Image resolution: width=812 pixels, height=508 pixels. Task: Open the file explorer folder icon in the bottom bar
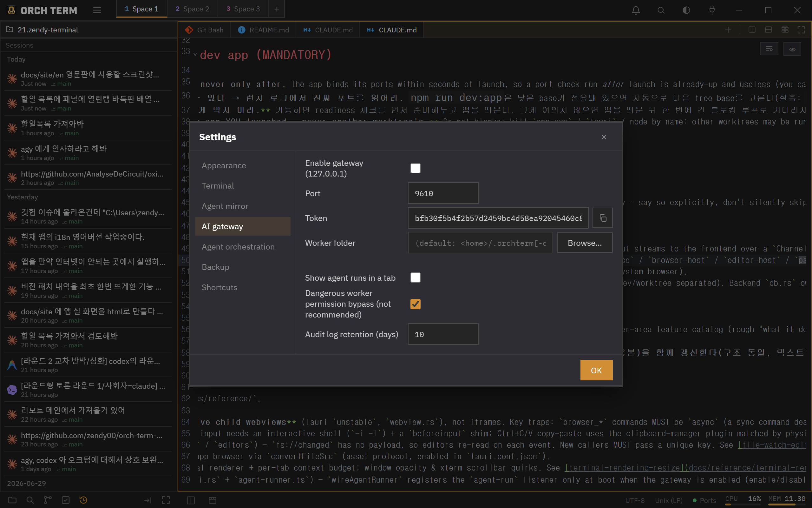(x=12, y=500)
